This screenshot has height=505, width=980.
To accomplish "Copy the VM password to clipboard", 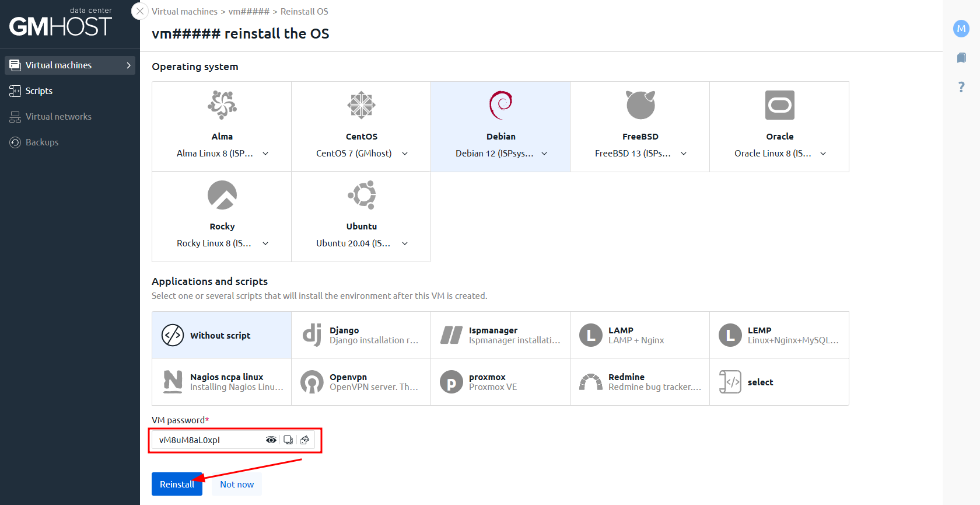I will (288, 440).
